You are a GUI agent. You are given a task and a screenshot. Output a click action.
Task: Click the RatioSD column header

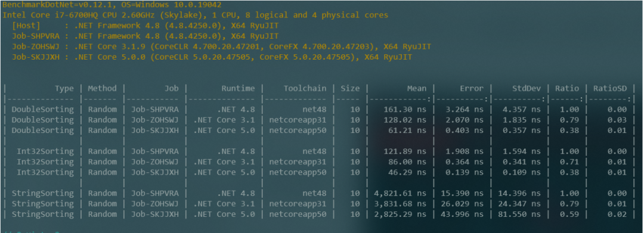tap(610, 88)
